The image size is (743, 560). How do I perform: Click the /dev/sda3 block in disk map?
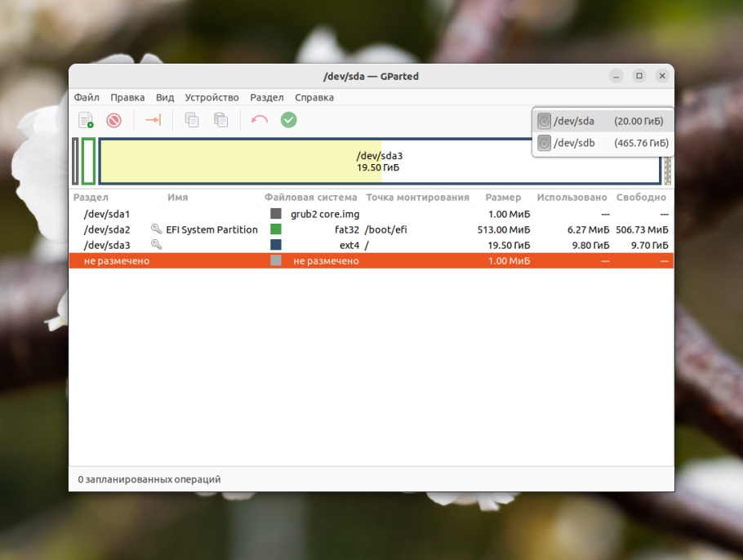pos(380,161)
